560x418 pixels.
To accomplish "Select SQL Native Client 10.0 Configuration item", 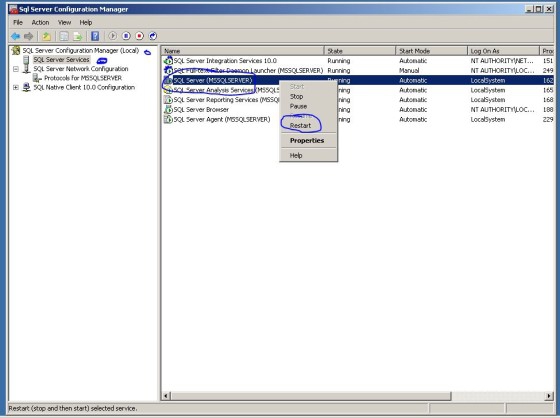I will pos(84,87).
